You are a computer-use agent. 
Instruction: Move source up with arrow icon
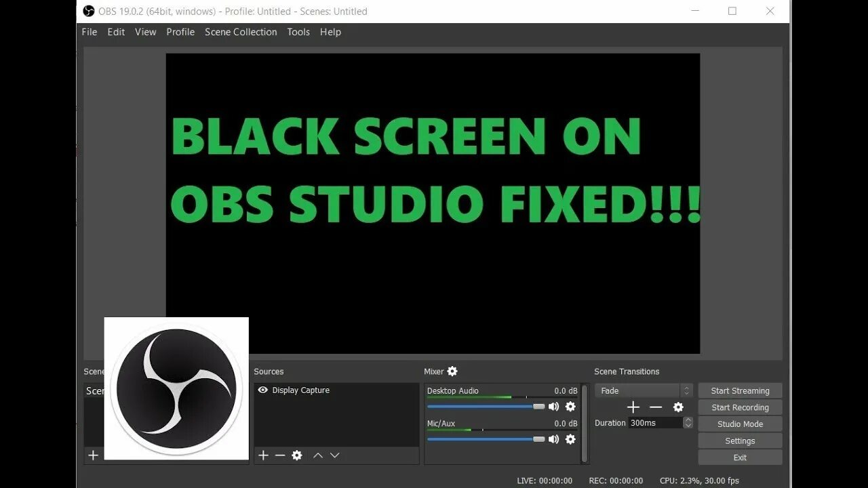click(317, 455)
